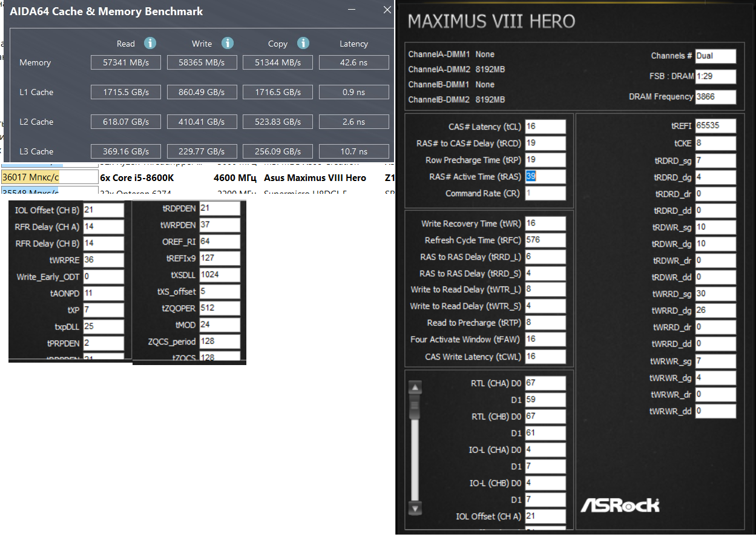Select the Memory Read value 57341 MB/s
The width and height of the screenshot is (756, 537).
point(126,62)
